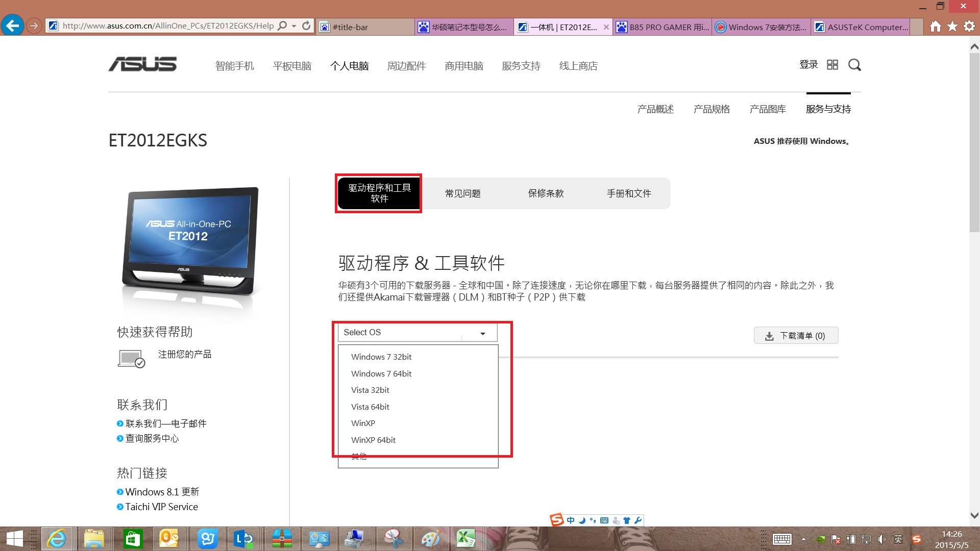Click the home icon in browser toolbar
Screen dimensions: 980x551
935,27
